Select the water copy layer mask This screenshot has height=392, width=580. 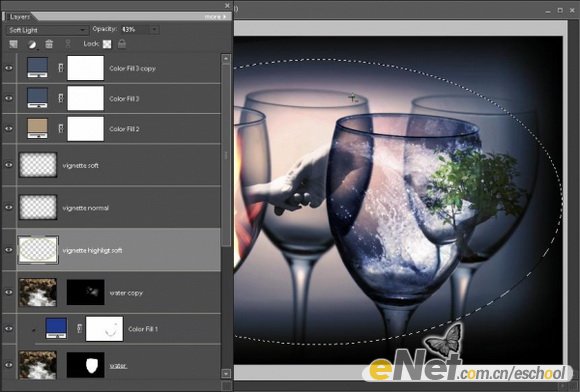coord(85,292)
